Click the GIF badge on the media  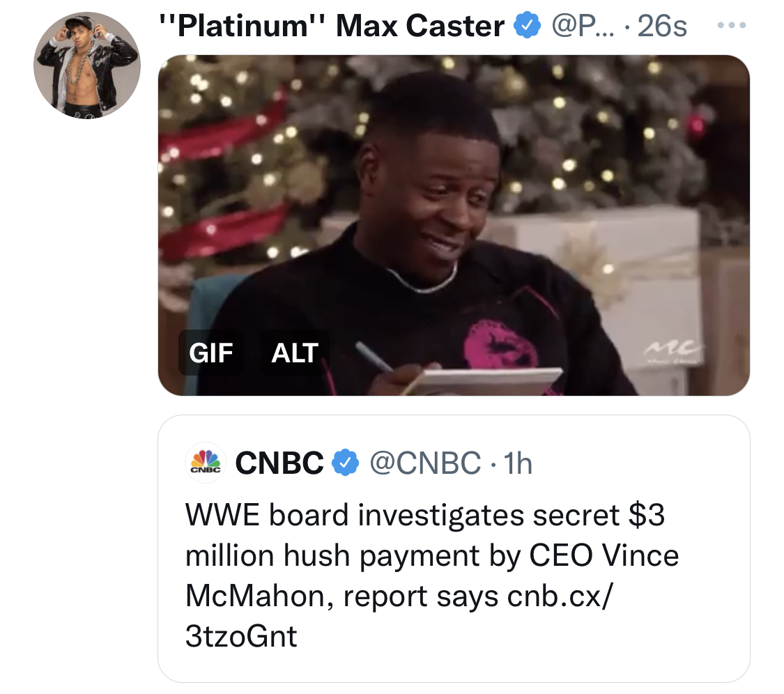(x=211, y=353)
